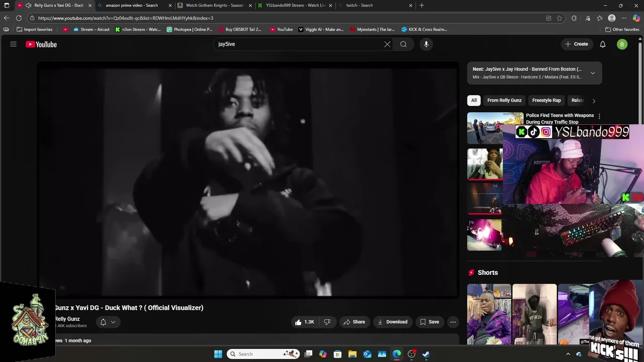644x362 pixels.
Task: Reload the current page
Action: pyautogui.click(x=19, y=18)
